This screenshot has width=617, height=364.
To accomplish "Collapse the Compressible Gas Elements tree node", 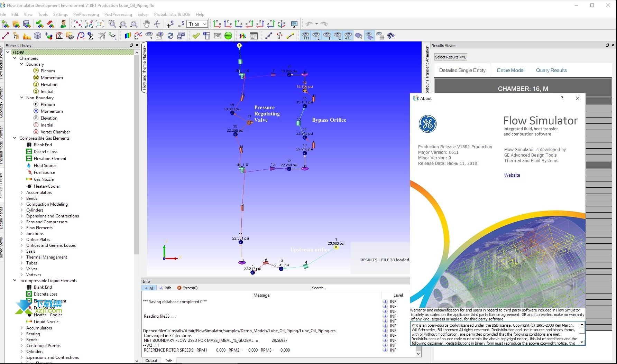I will point(15,138).
